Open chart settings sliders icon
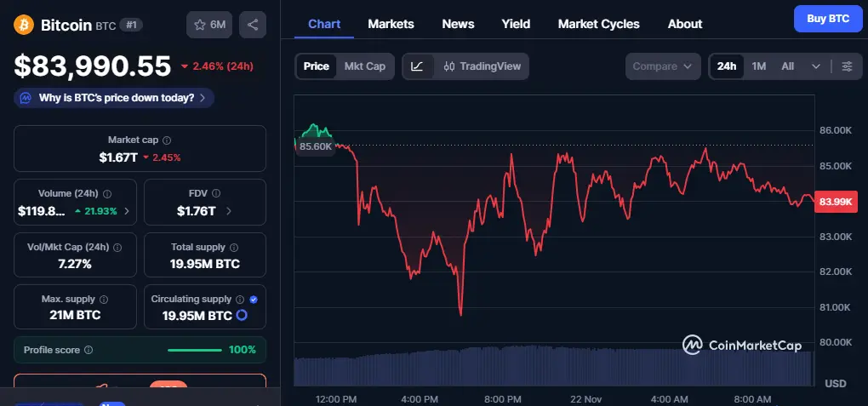868x406 pixels. (x=847, y=66)
